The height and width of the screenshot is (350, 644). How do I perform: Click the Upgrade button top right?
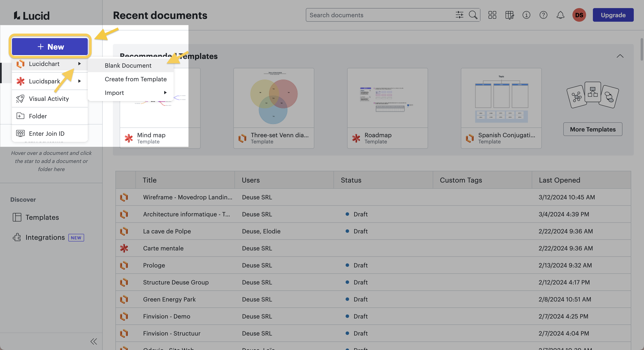613,14
